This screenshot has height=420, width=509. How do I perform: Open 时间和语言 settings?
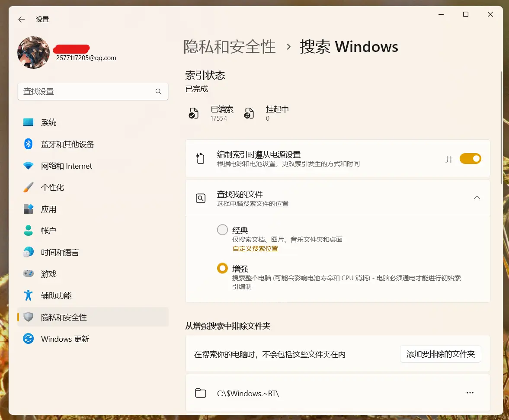tap(93, 252)
